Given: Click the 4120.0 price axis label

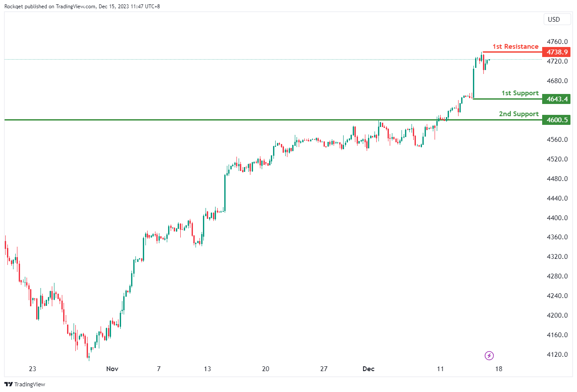Looking at the screenshot, I should pyautogui.click(x=557, y=355).
